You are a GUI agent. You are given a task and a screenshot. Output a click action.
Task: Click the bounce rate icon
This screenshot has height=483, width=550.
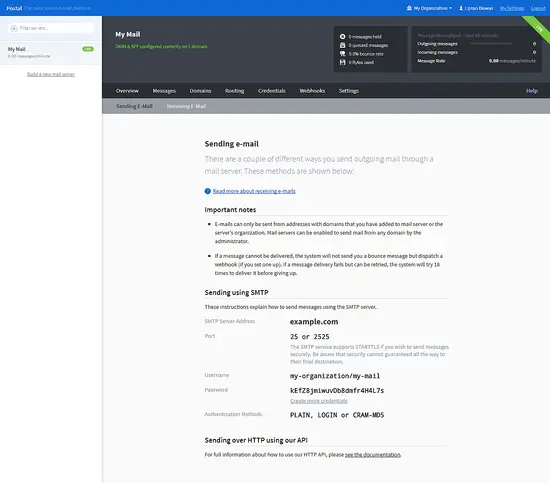click(342, 54)
